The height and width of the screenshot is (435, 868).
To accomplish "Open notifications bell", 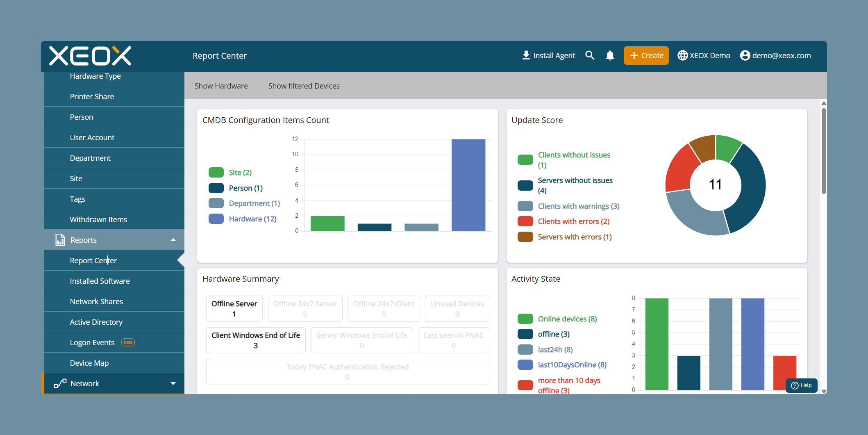I will click(x=610, y=55).
